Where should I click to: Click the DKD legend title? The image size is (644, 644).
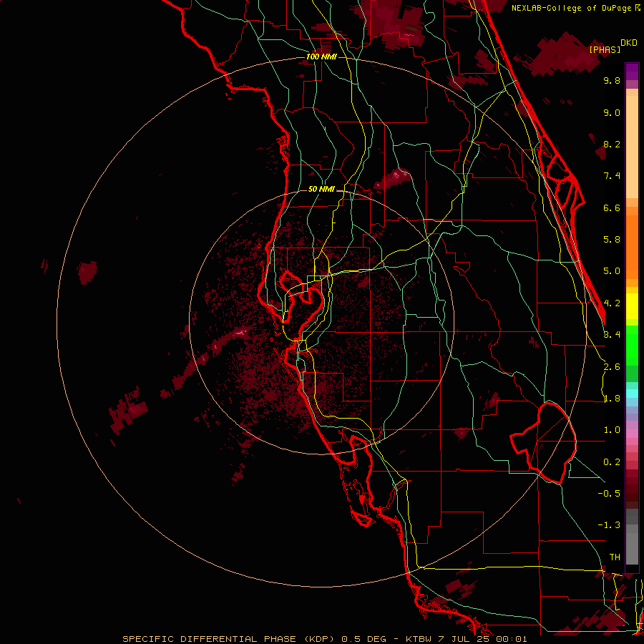tap(629, 43)
